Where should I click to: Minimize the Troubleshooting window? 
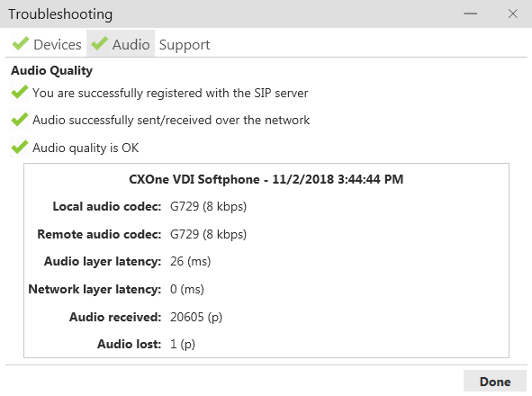(x=471, y=13)
